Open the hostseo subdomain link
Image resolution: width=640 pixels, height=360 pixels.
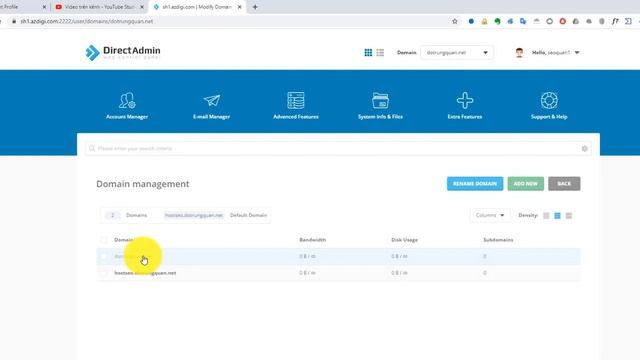(x=145, y=273)
